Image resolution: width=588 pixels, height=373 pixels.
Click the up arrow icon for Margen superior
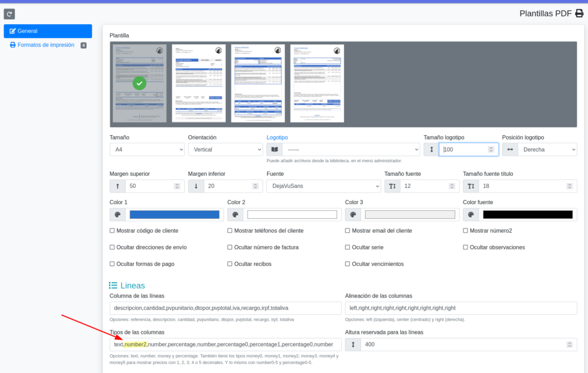click(x=118, y=186)
